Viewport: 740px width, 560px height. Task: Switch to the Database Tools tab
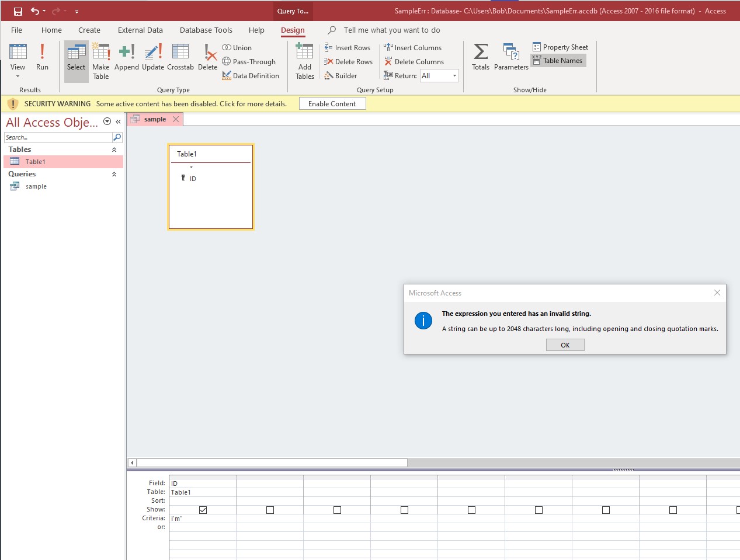pos(206,30)
